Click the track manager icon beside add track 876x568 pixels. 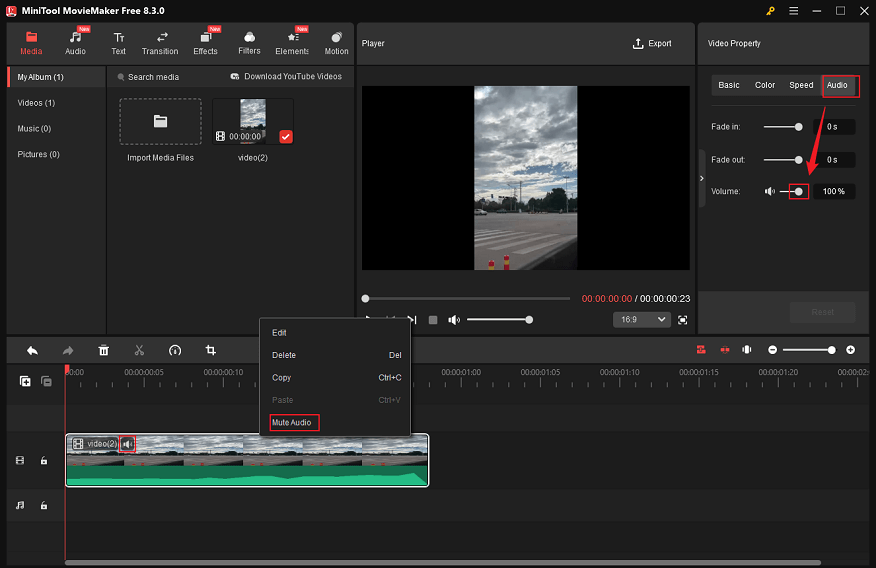click(46, 381)
